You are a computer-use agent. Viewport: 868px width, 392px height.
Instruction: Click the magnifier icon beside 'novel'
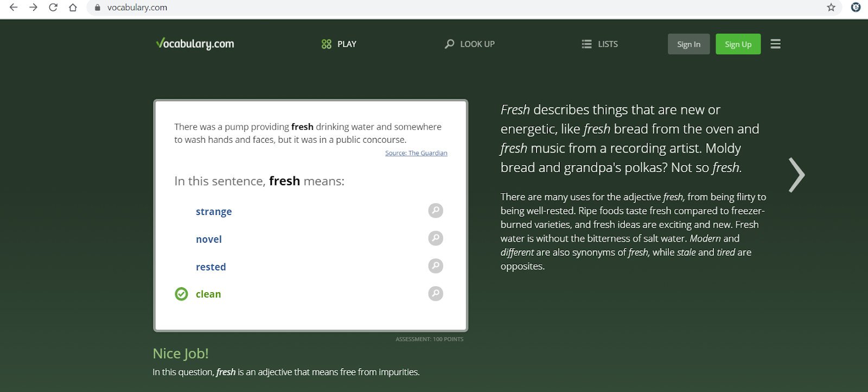pyautogui.click(x=435, y=238)
